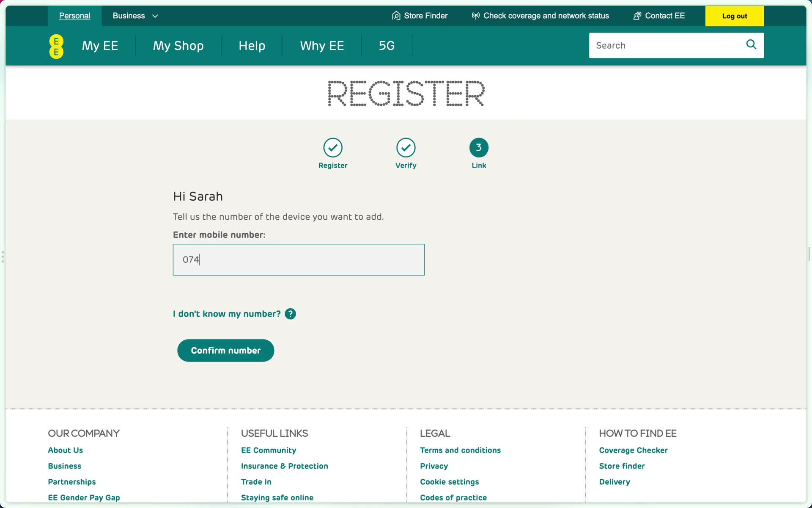Open the Store finder footer link
The image size is (812, 508).
622,466
